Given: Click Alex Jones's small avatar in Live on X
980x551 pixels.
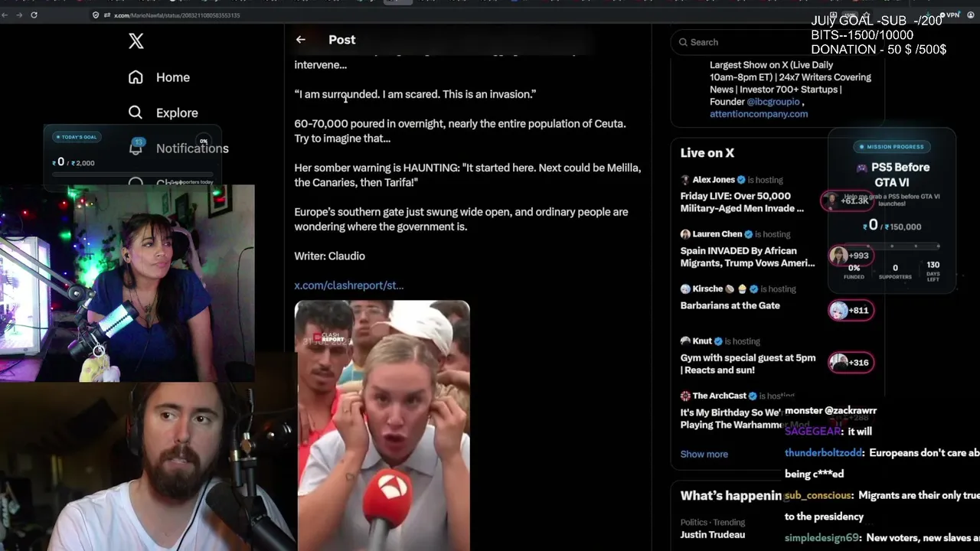Looking at the screenshot, I should (685, 180).
